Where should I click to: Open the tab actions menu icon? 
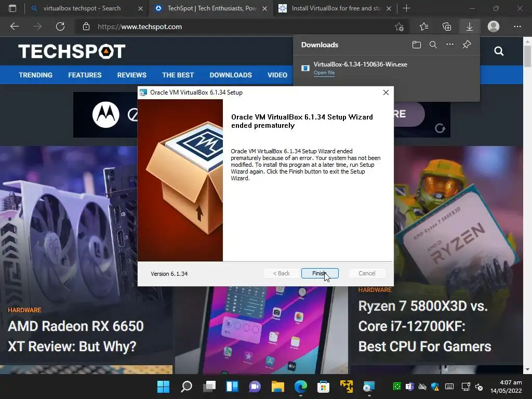pos(12,8)
